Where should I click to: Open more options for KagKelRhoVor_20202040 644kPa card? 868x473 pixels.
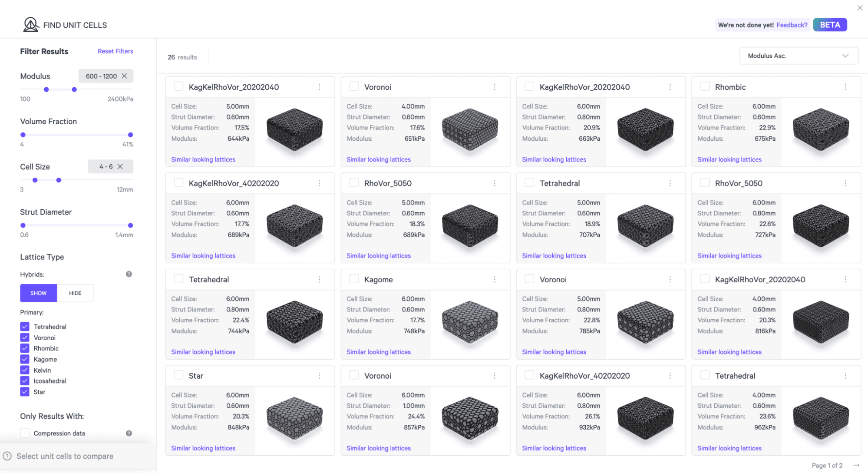click(319, 87)
